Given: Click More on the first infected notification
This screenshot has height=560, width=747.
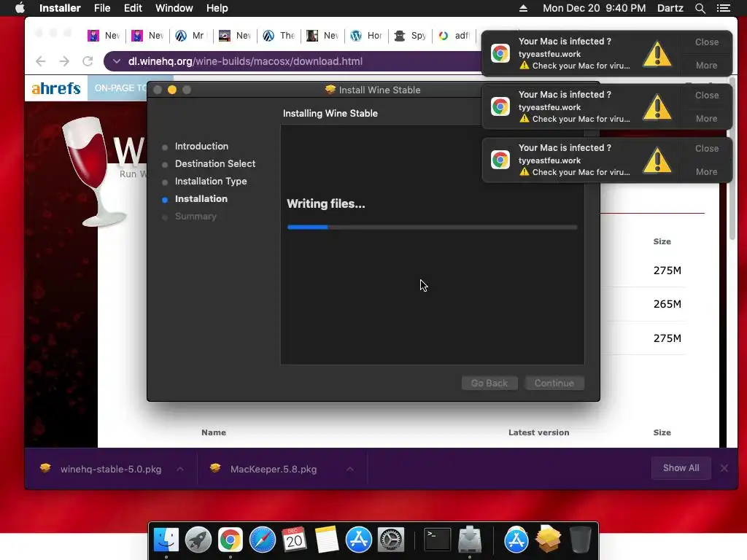Looking at the screenshot, I should [x=706, y=65].
